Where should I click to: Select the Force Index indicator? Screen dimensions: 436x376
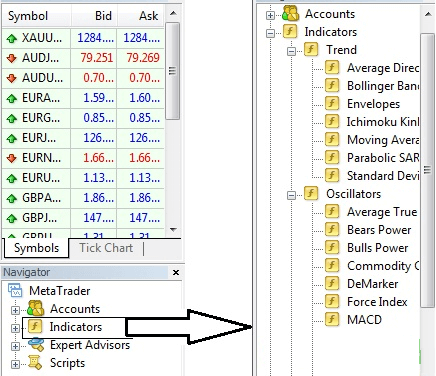(377, 302)
